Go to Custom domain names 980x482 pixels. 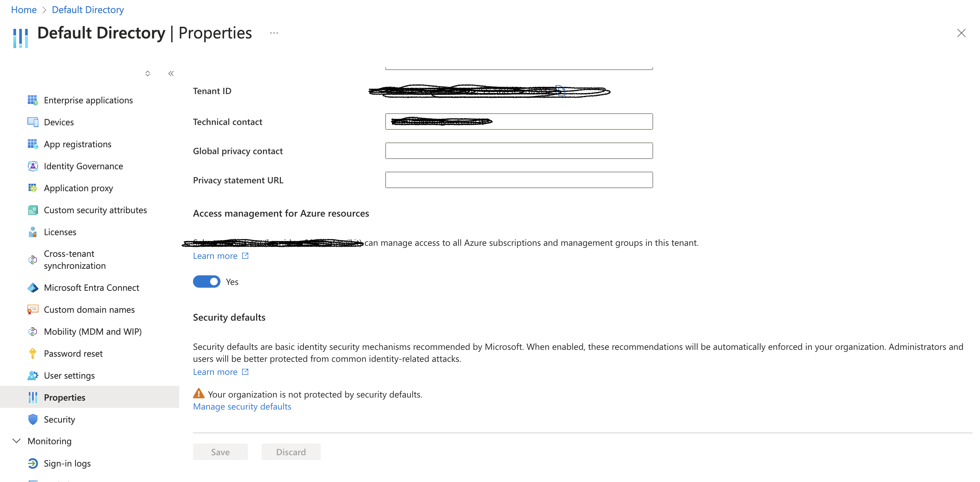coord(90,310)
